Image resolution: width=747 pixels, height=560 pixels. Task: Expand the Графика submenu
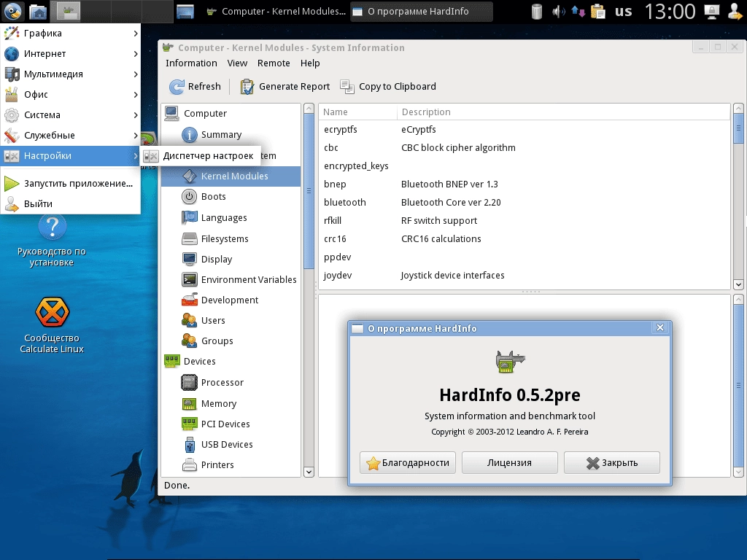click(x=71, y=34)
